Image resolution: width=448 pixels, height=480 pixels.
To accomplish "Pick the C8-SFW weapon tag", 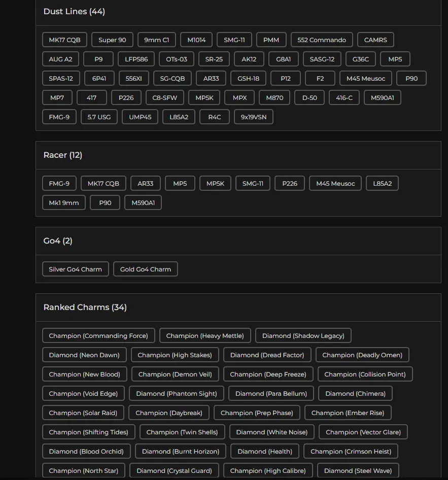I will click(x=164, y=97).
